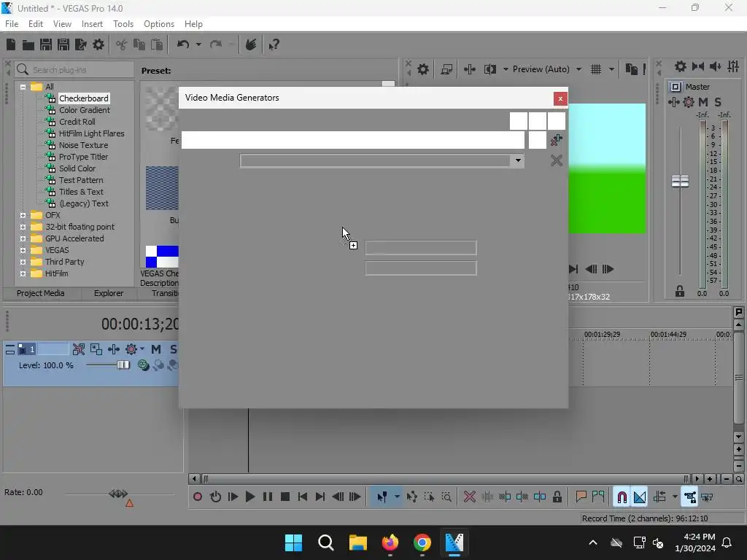Open Master bus audio properties gear
This screenshot has height=560, width=747.
click(681, 66)
